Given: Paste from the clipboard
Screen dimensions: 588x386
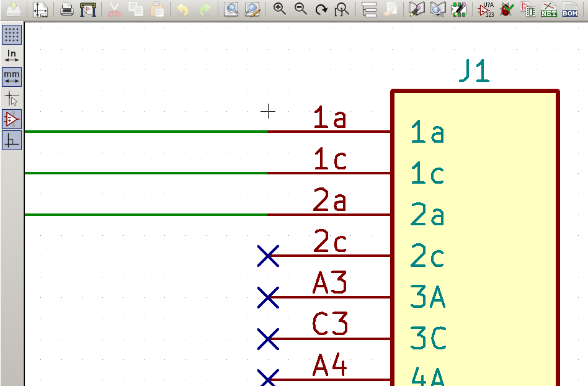Looking at the screenshot, I should (x=157, y=9).
